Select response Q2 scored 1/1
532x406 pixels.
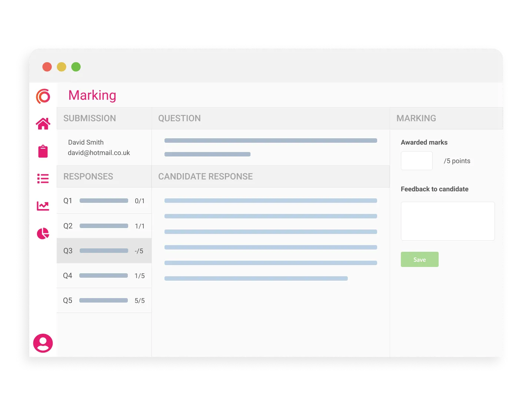(104, 226)
